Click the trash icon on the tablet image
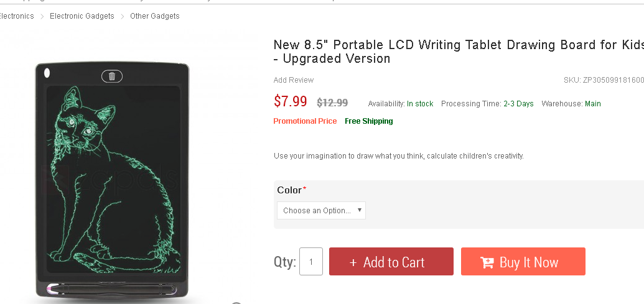 coord(112,76)
